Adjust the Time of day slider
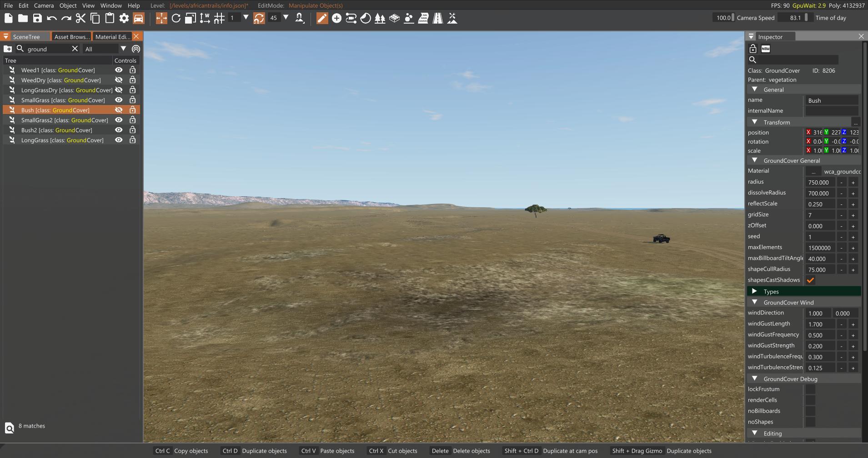This screenshot has width=868, height=458. pos(795,18)
